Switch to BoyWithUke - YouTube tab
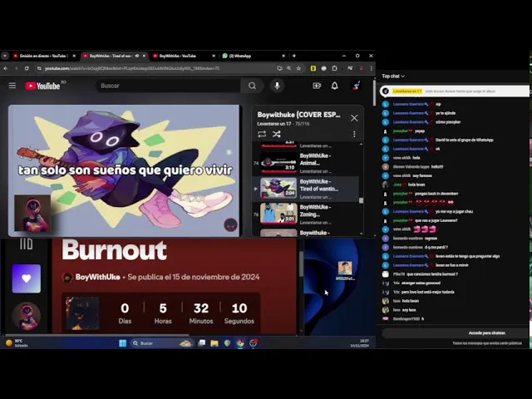 [x=184, y=56]
